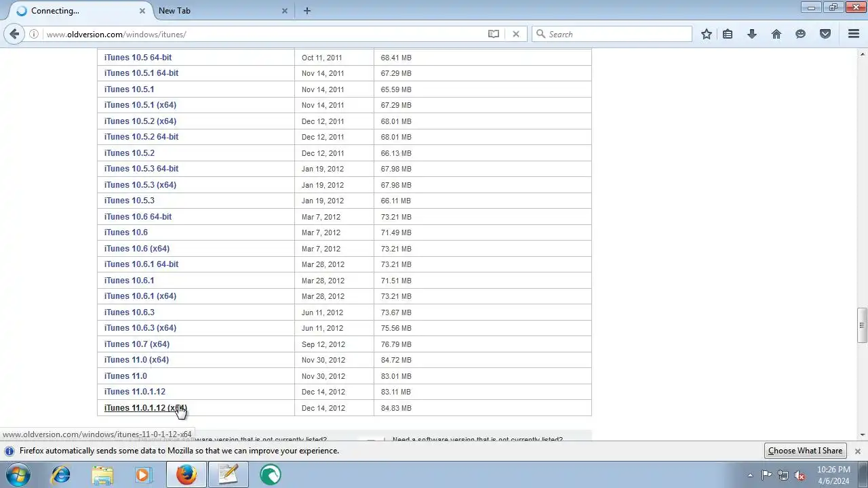Click the Pocket icon in toolbar
The image size is (868, 488).
click(x=825, y=34)
